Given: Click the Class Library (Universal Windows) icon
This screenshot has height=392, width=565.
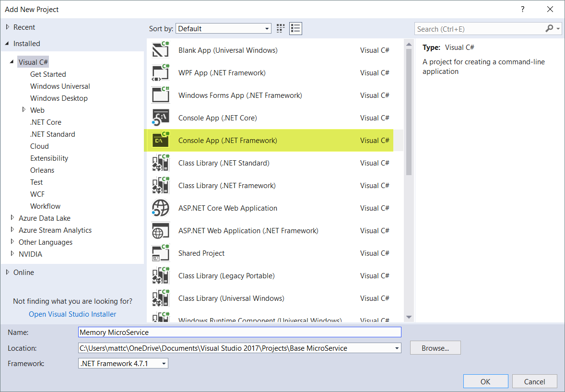Looking at the screenshot, I should (x=161, y=298).
